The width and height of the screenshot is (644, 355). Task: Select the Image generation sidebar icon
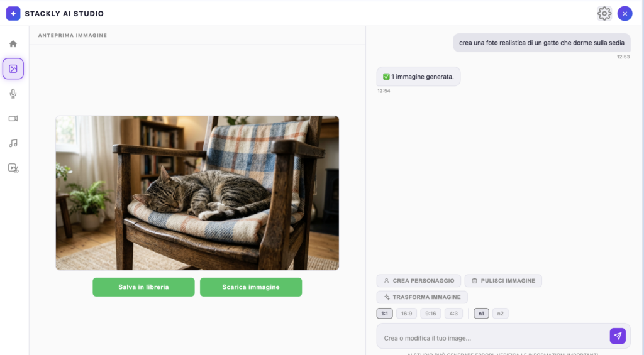pyautogui.click(x=13, y=68)
